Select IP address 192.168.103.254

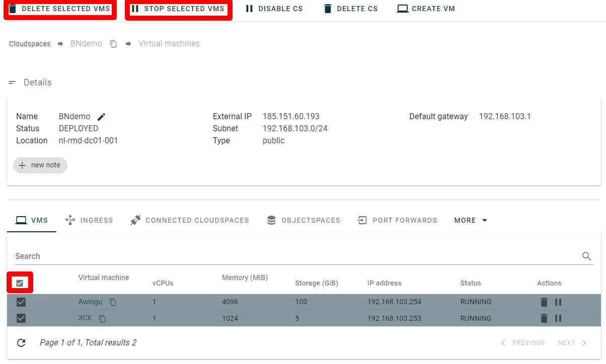pos(394,302)
